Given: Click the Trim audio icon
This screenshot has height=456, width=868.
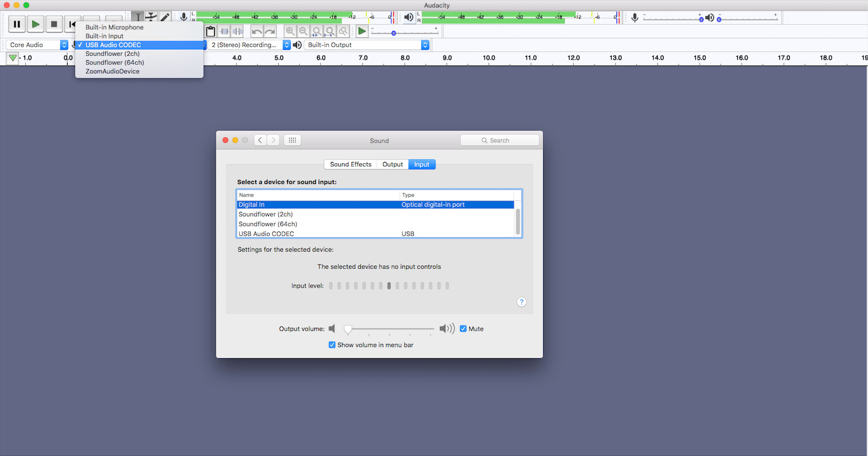Looking at the screenshot, I should tap(224, 32).
